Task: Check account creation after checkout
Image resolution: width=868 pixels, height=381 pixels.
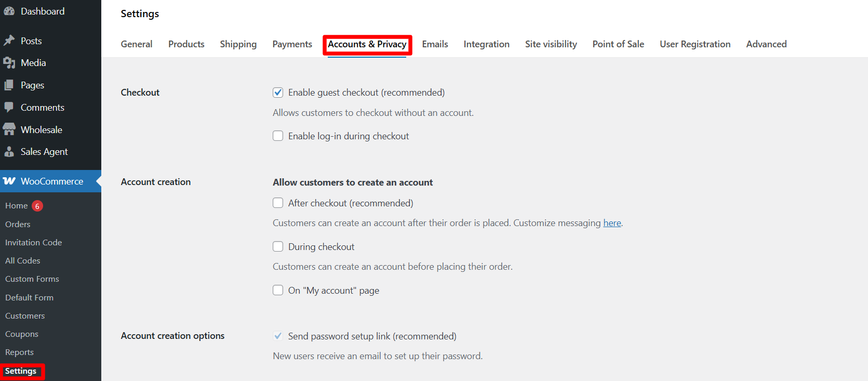Action: tap(278, 203)
